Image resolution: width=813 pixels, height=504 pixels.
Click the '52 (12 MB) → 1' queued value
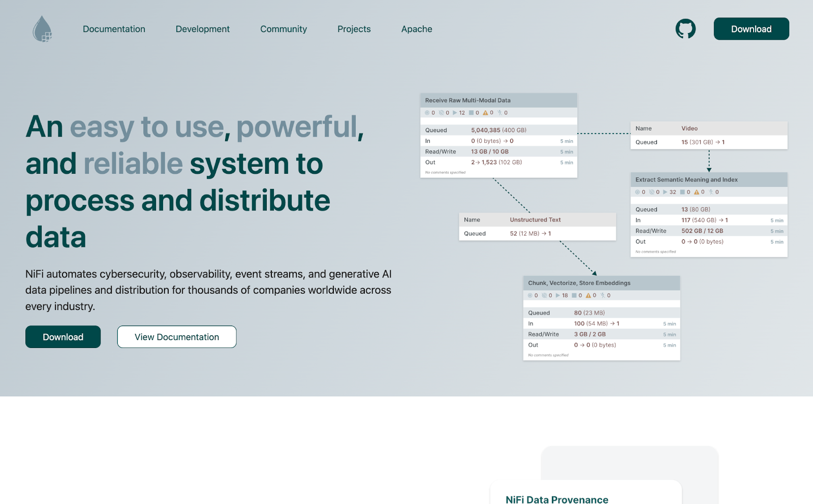(530, 234)
